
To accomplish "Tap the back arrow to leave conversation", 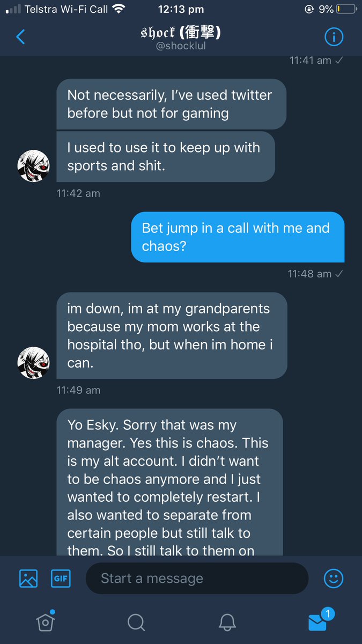I will coord(21,36).
